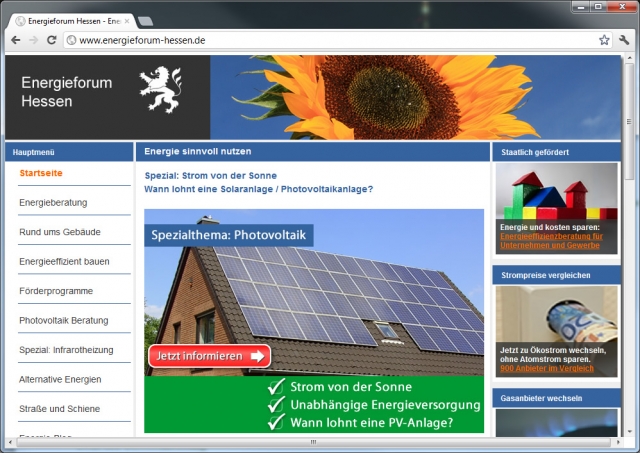Select the Energieforum Hessen browser tab
The height and width of the screenshot is (453, 640).
click(73, 21)
